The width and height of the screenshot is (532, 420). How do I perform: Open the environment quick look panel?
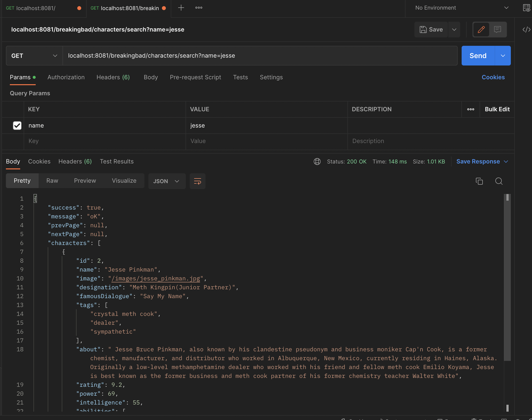click(x=527, y=8)
